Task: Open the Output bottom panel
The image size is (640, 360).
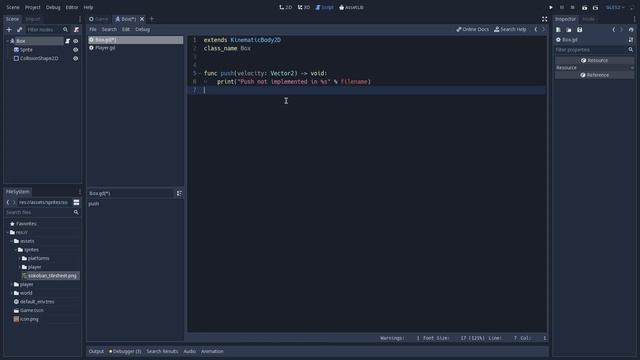Action: pyautogui.click(x=96, y=351)
